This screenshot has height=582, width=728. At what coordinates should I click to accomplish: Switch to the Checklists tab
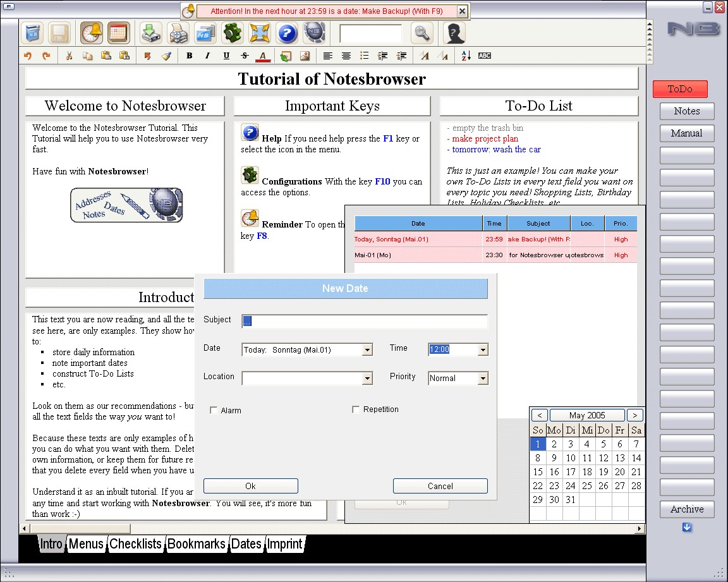pos(135,544)
